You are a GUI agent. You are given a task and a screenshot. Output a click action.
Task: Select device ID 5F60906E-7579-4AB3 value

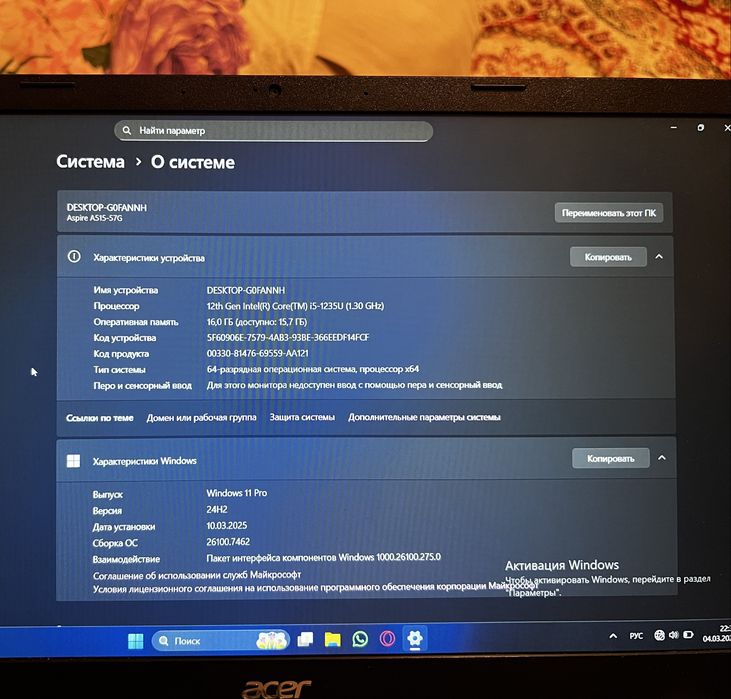tap(288, 337)
